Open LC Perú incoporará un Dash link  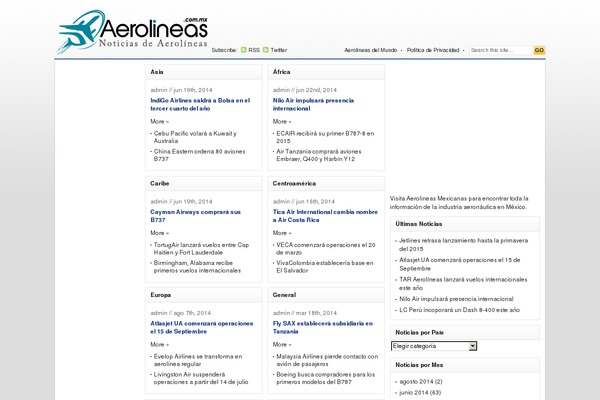click(x=459, y=310)
